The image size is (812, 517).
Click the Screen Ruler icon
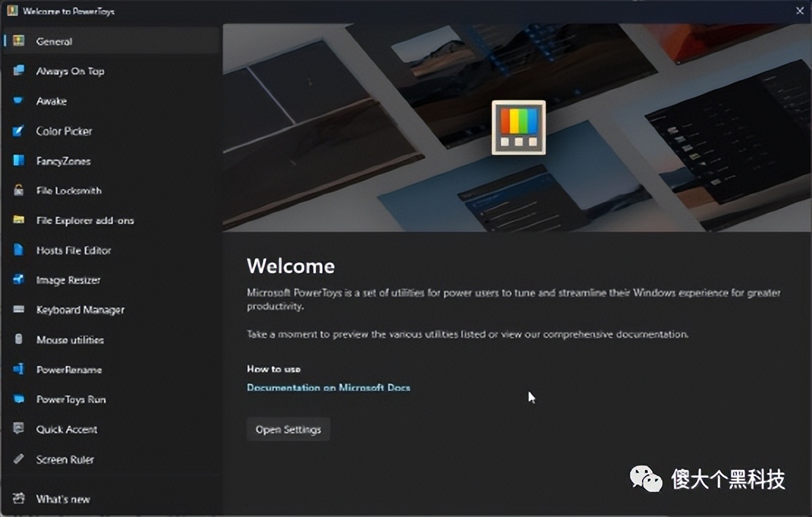[18, 458]
